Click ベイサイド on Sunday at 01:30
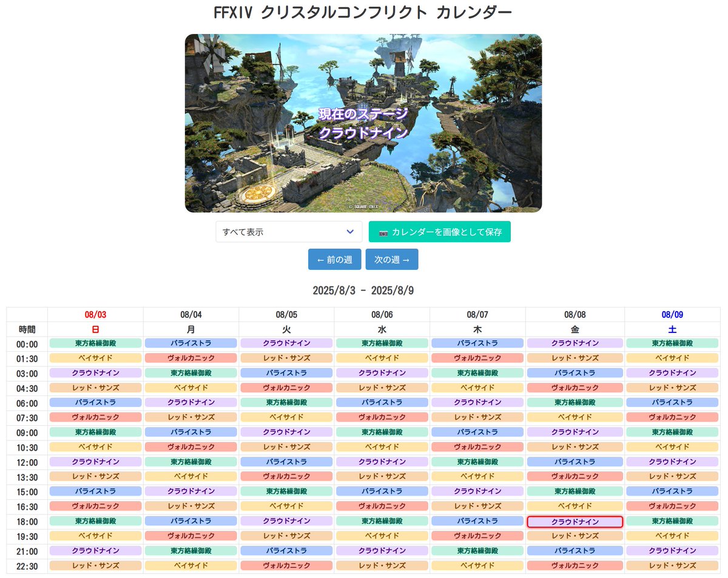The width and height of the screenshot is (728, 578). click(x=96, y=358)
